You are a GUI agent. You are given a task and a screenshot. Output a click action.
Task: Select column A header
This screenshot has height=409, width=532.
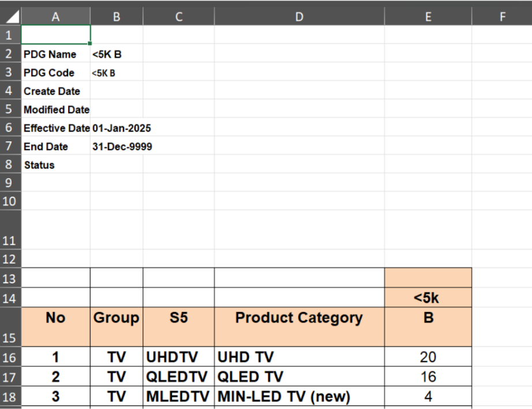55,17
